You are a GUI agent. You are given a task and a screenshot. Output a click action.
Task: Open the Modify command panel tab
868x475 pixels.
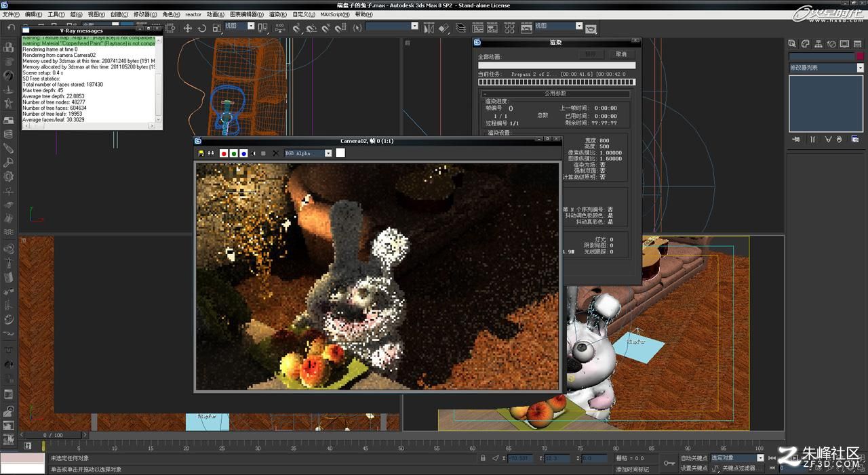[x=806, y=43]
